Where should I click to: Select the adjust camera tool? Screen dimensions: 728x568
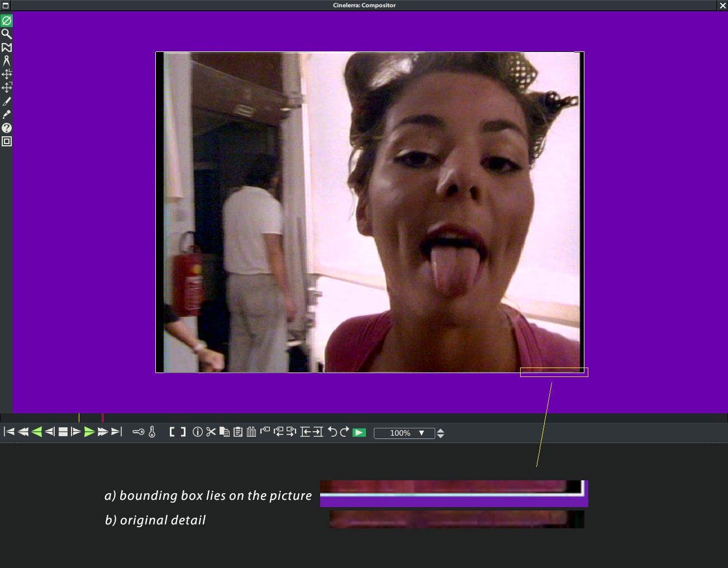point(7,74)
